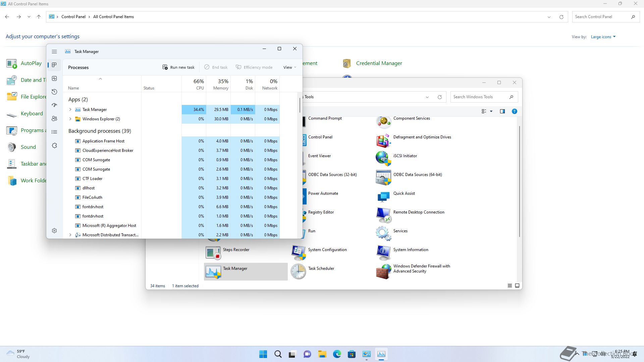
Task: Open Task Manager settings gear
Action: pos(54,231)
